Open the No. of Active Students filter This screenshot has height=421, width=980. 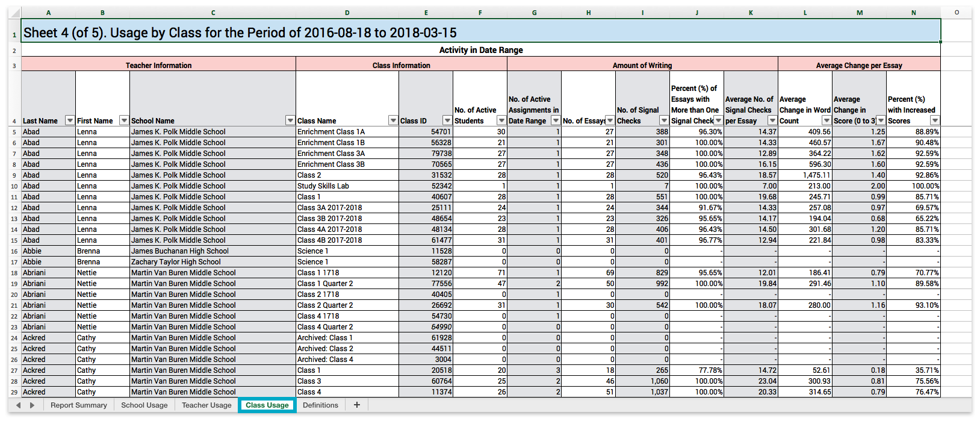[x=501, y=120]
